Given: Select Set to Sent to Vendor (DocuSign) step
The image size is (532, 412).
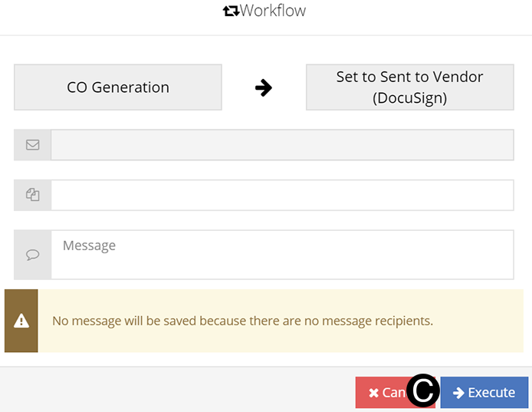Looking at the screenshot, I should 409,87.
